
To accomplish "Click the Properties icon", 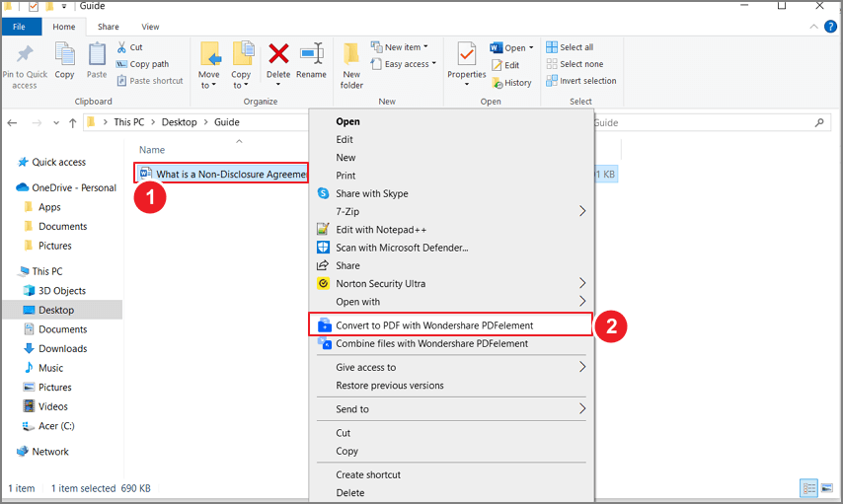I will [467, 54].
